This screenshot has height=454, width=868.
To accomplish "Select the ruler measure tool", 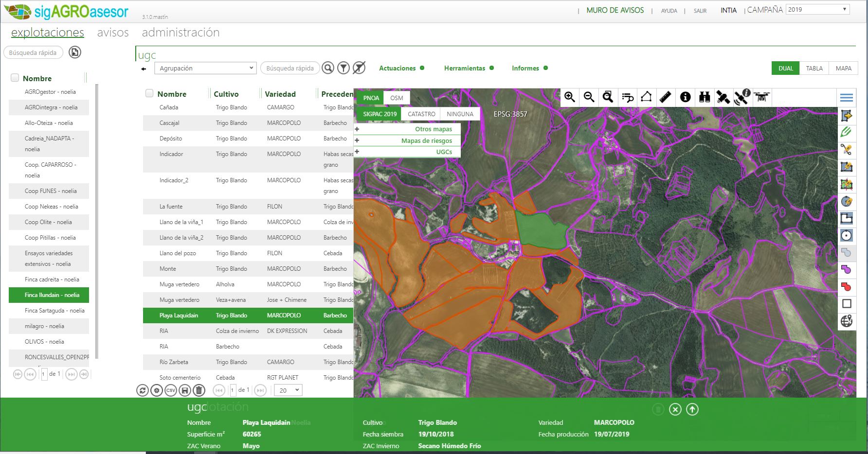I will point(665,97).
